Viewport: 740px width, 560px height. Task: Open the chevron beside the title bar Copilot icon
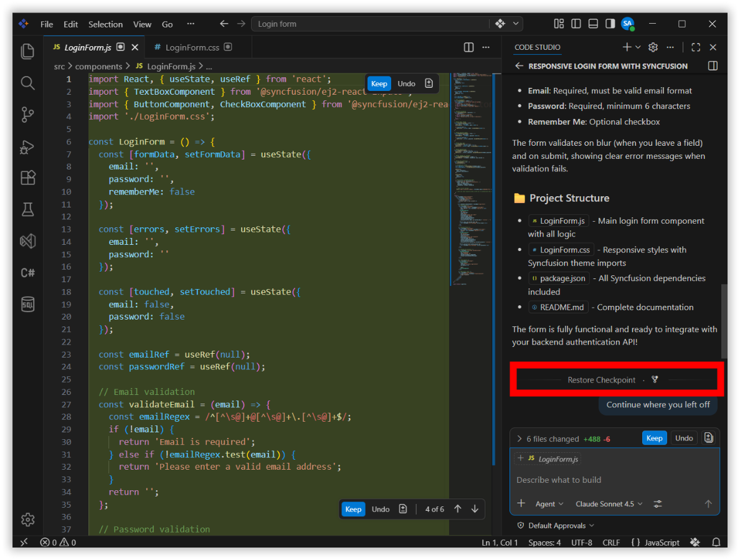click(x=516, y=24)
